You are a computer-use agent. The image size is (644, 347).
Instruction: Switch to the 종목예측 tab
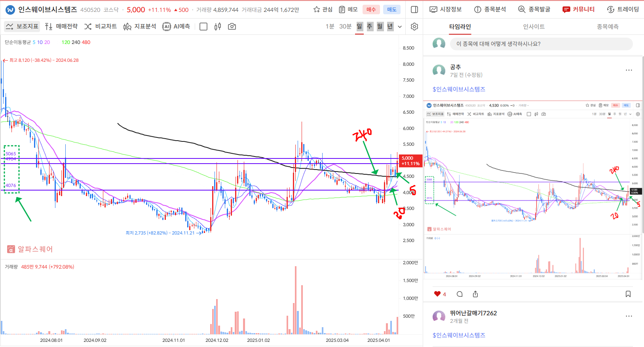tap(608, 27)
